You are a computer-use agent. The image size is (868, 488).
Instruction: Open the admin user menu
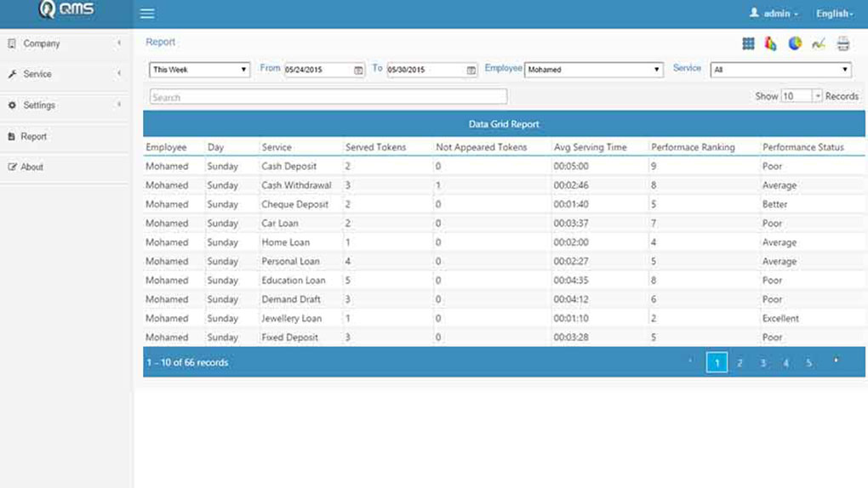tap(774, 14)
